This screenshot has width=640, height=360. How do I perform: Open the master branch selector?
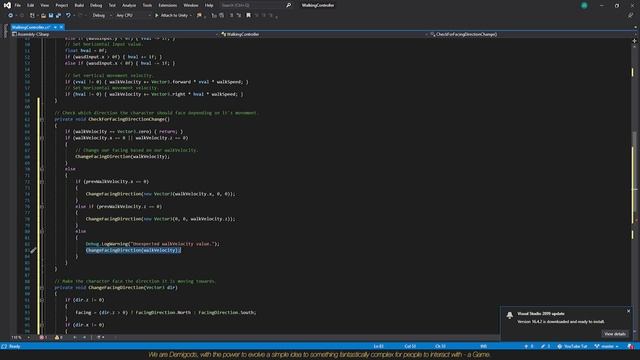point(606,347)
